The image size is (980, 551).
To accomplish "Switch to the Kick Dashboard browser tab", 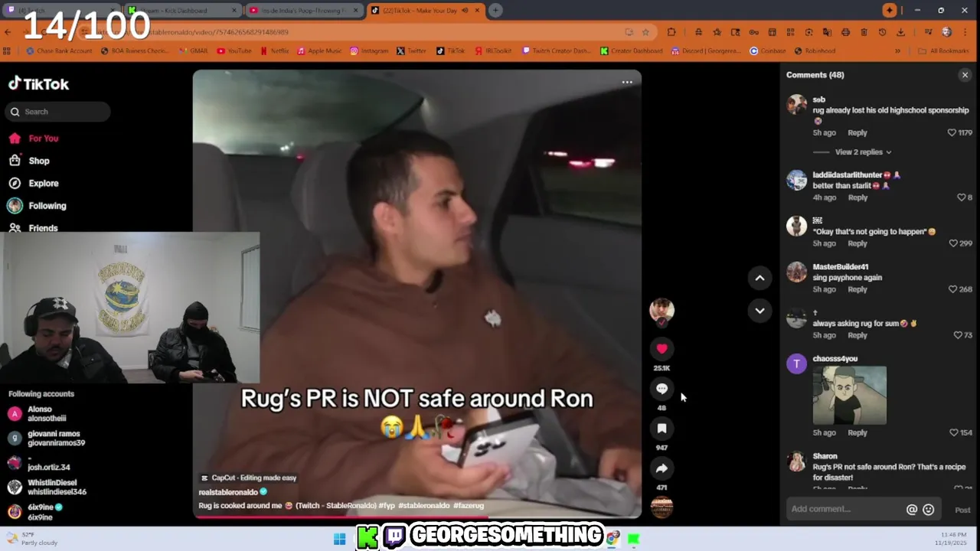I will coord(182,10).
